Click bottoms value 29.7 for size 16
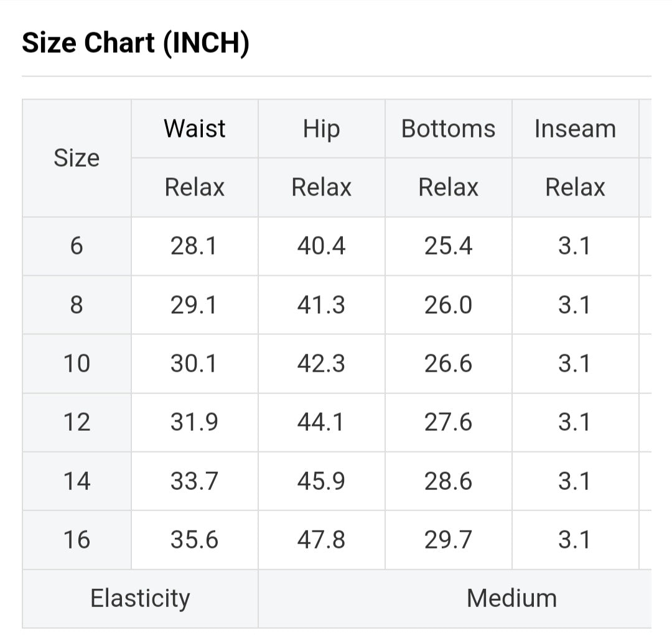This screenshot has width=672, height=635. [x=448, y=540]
